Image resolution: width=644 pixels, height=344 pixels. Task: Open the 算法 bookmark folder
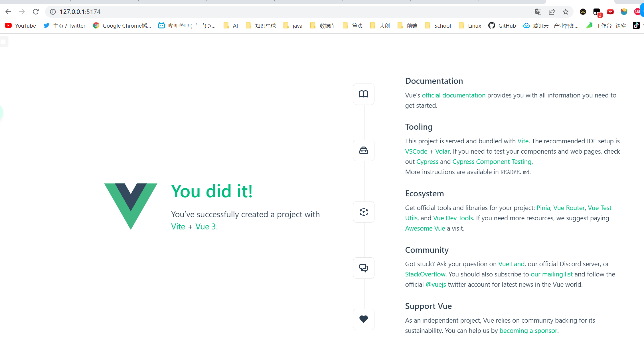click(x=353, y=26)
